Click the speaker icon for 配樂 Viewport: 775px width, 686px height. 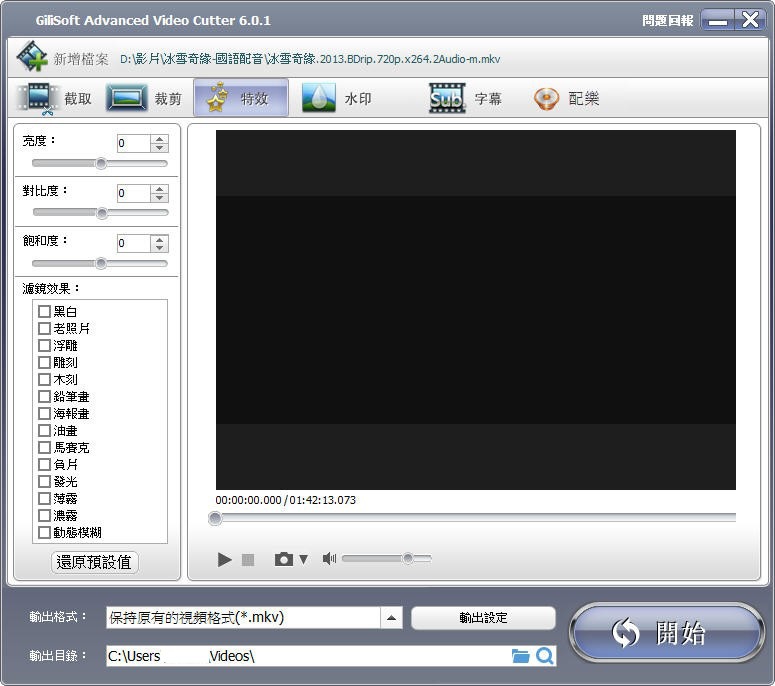(x=546, y=98)
